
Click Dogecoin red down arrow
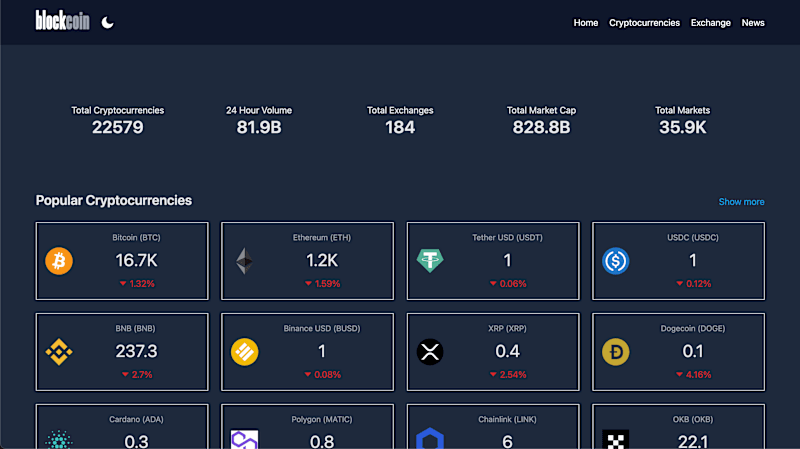point(680,374)
